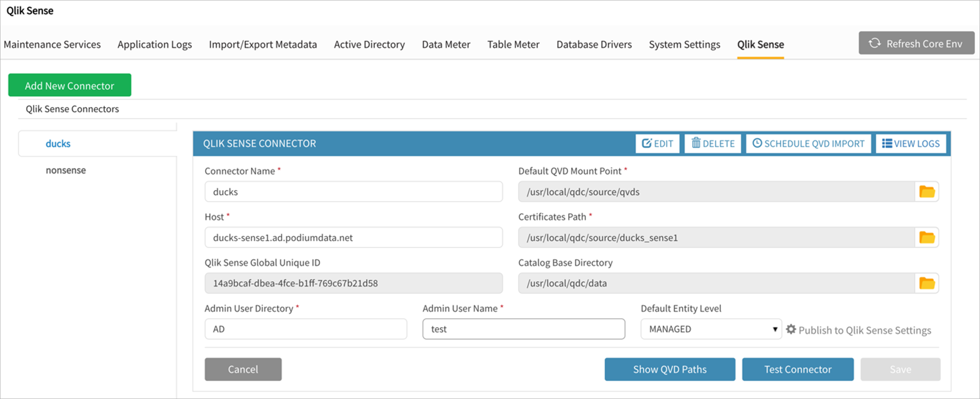Select the Active Directory tab
This screenshot has height=399, width=980.
tap(369, 44)
